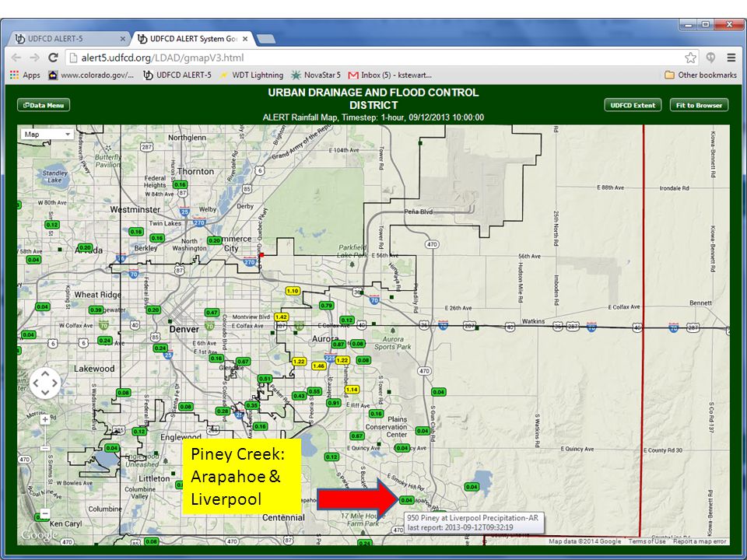Viewport: 747px width, 560px height.
Task: Open Chrome hamburger menu
Action: (731, 58)
